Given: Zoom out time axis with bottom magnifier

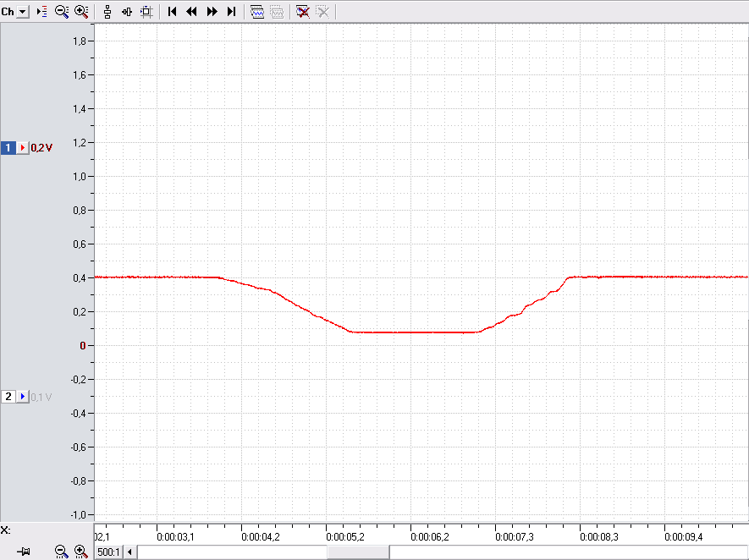Looking at the screenshot, I should pos(61,552).
